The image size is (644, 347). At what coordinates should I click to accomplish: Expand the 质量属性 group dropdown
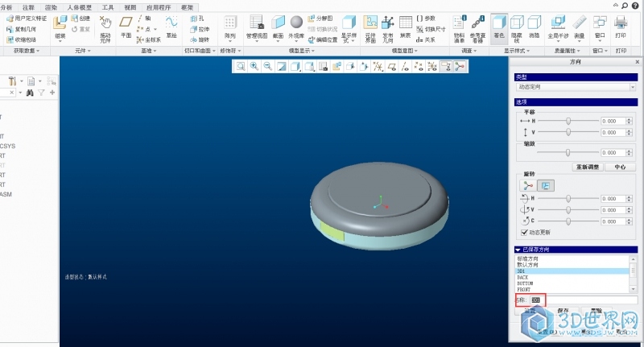coord(568,51)
